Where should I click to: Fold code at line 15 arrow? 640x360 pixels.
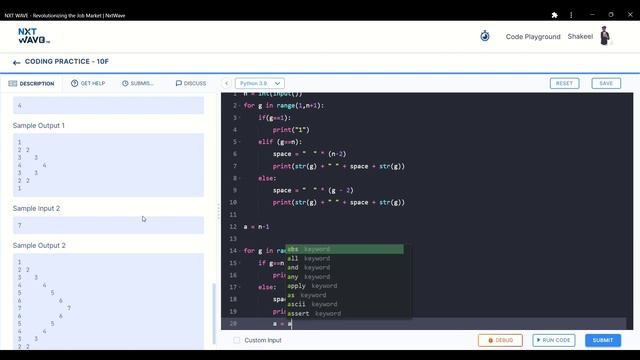[x=240, y=263]
